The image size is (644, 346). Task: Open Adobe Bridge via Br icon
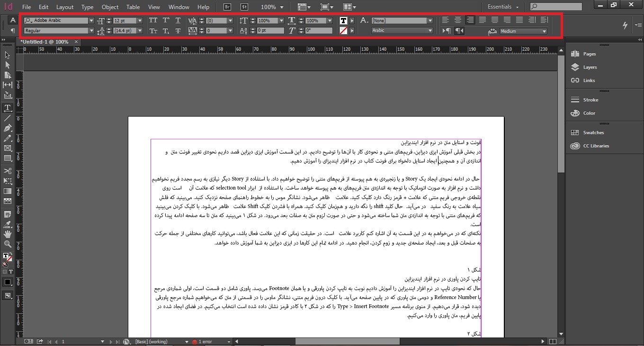(x=228, y=7)
